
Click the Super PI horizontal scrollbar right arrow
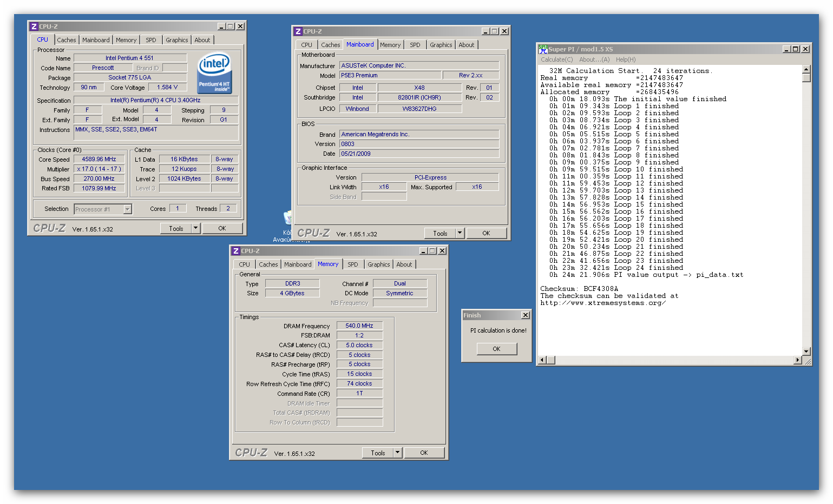(798, 360)
